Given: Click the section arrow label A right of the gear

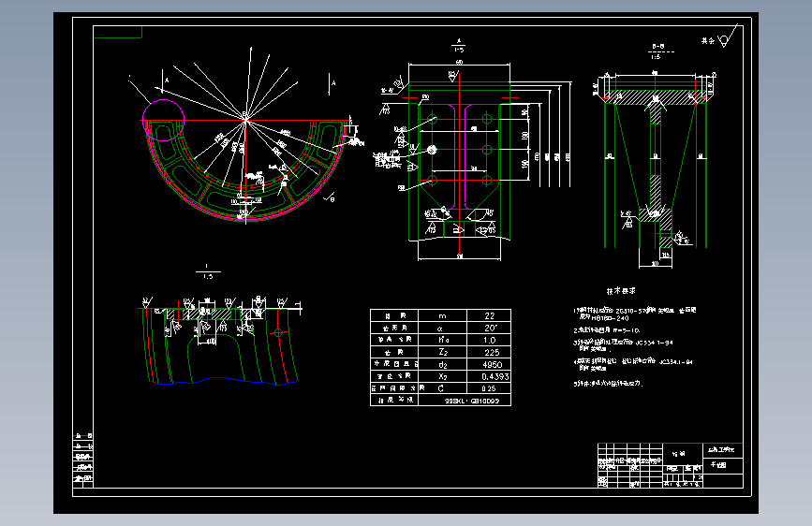Looking at the screenshot, I should point(333,83).
